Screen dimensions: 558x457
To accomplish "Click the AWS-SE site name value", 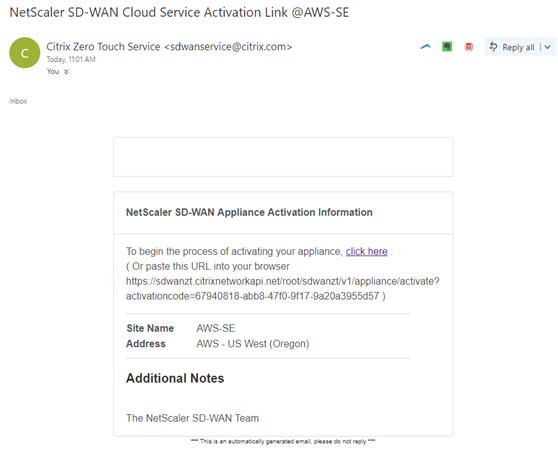I will click(216, 328).
